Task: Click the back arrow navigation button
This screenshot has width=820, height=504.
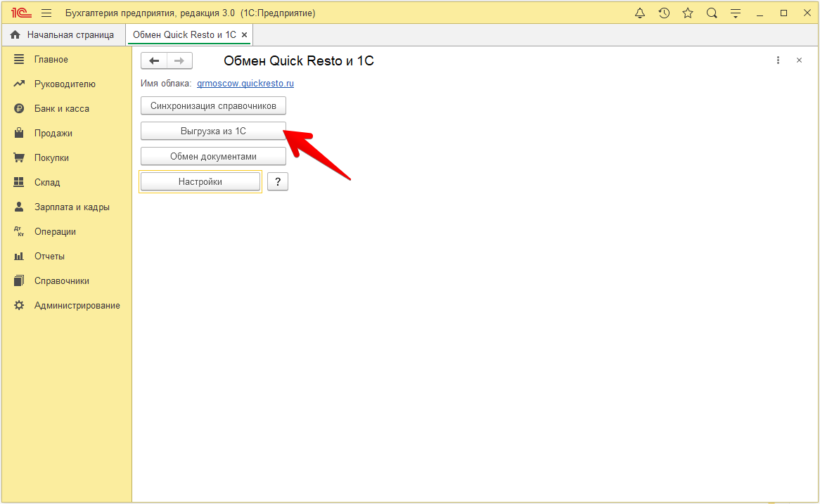Action: pos(154,60)
